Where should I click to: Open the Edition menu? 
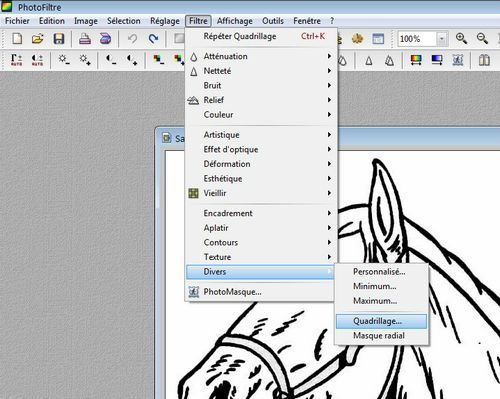click(52, 21)
